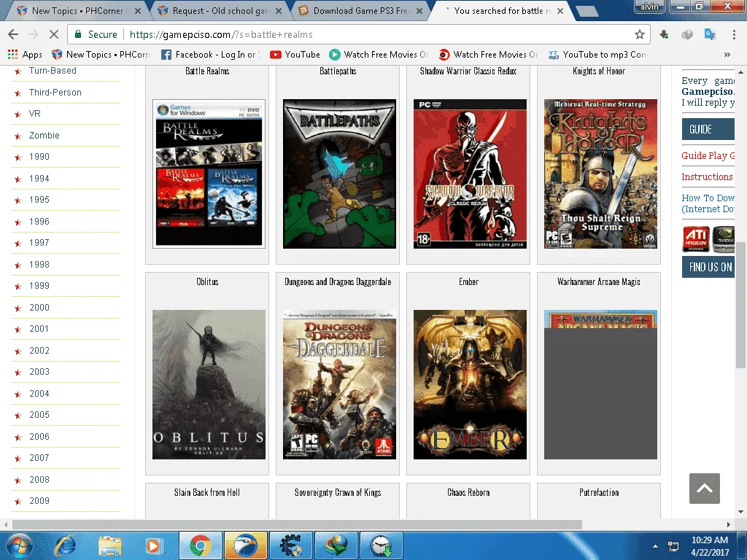
Task: Select the Turn-Based category
Action: click(53, 71)
